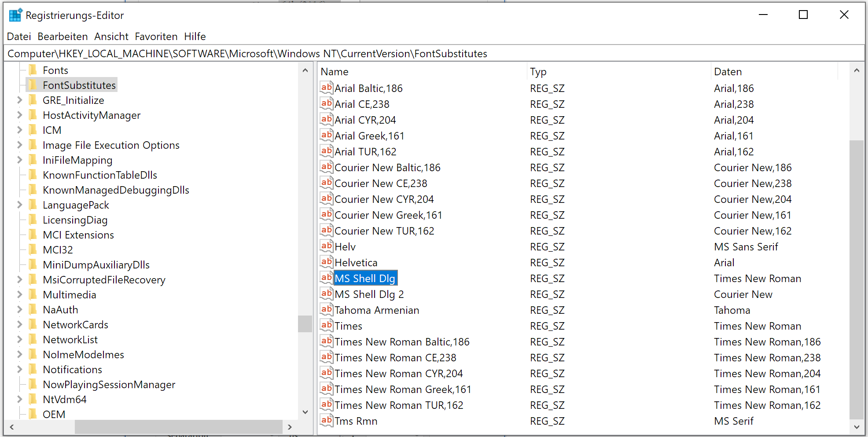The height and width of the screenshot is (437, 868).
Task: Click the tree pane's scroll-left arrow
Action: (x=12, y=426)
